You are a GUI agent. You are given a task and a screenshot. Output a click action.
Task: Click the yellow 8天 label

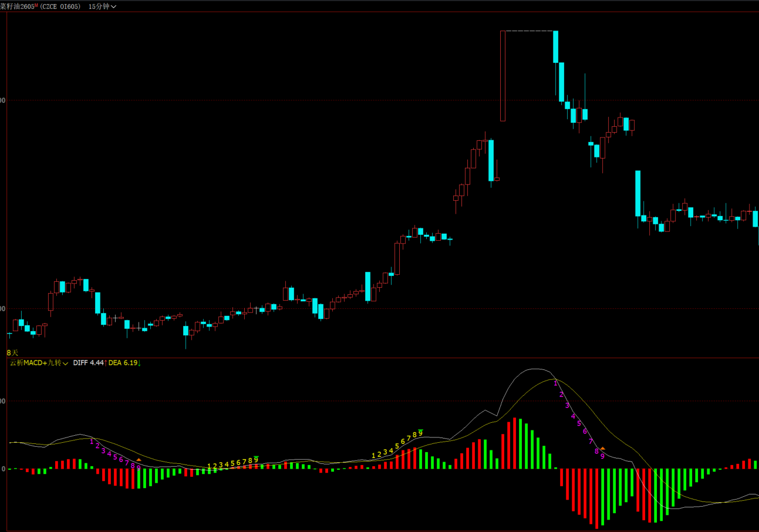point(12,352)
